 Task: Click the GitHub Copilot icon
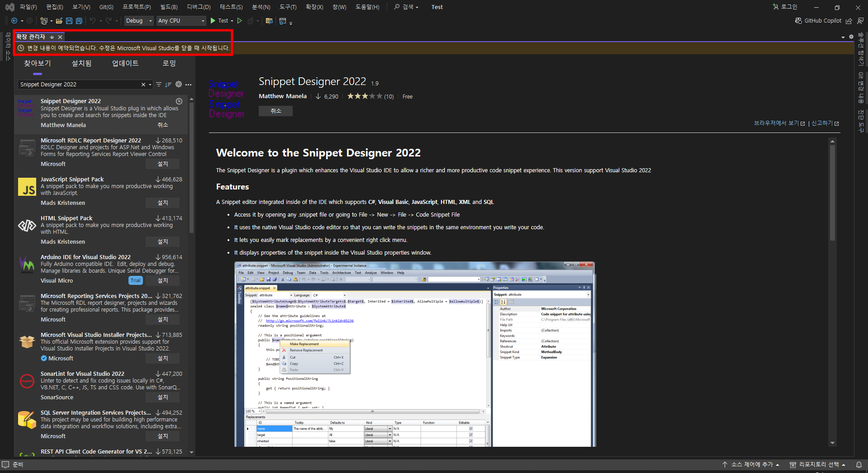pyautogui.click(x=798, y=21)
